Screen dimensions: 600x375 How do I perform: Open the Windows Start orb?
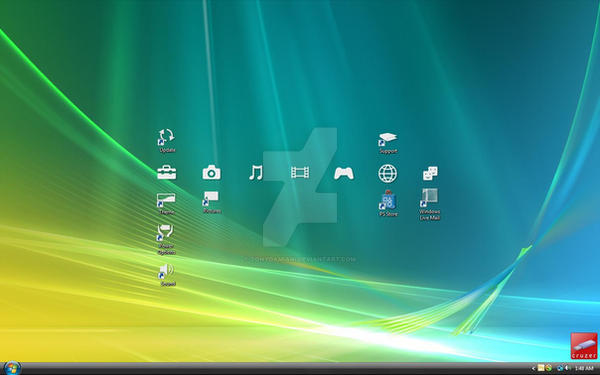click(12, 368)
